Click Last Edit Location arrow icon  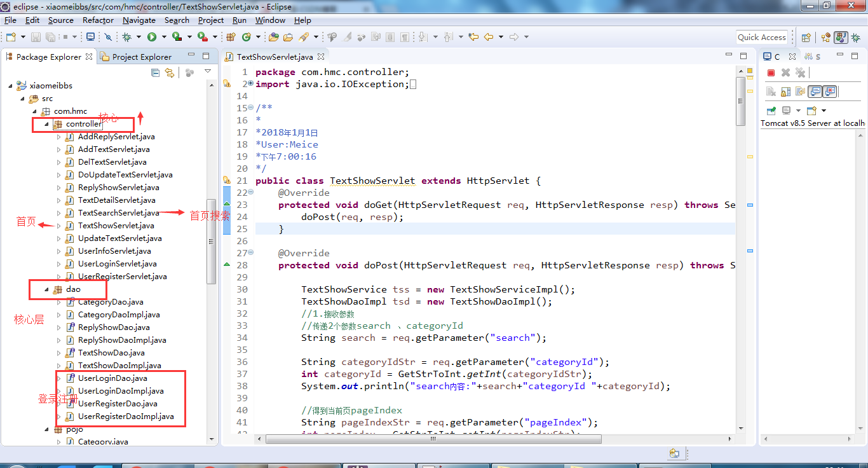coord(473,37)
